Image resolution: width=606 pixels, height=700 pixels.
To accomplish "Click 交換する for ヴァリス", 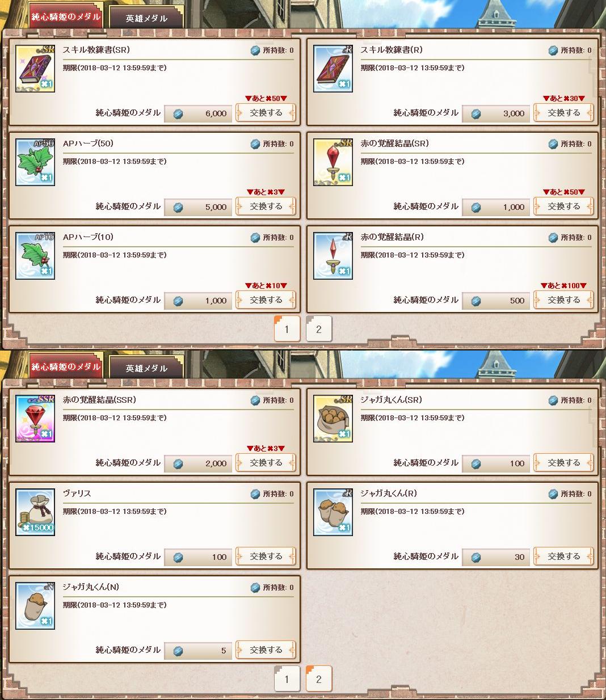I will (266, 556).
